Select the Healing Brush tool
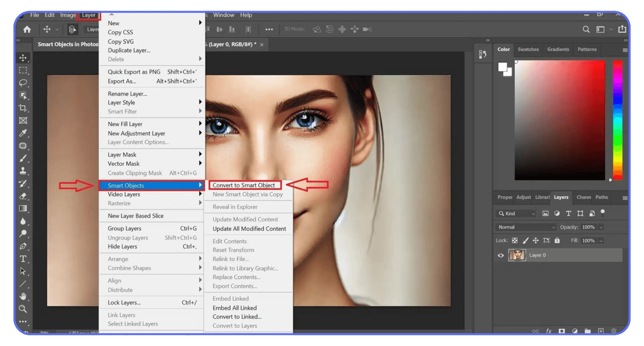 coord(23,146)
